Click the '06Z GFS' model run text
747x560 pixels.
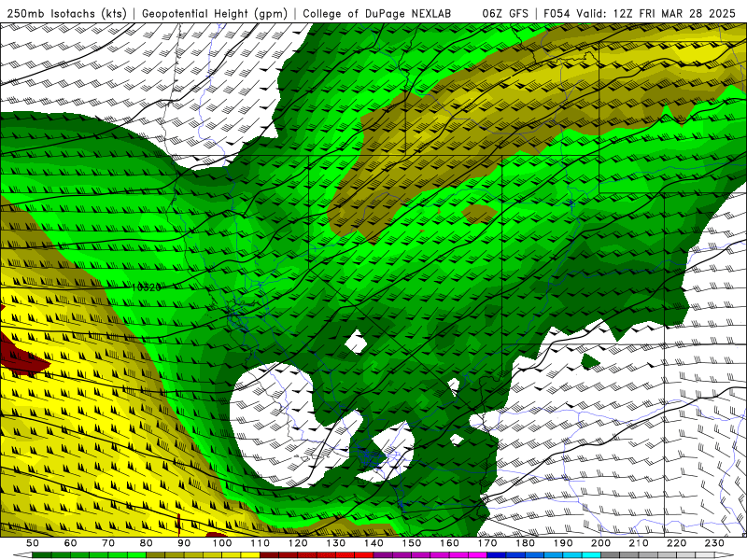[x=505, y=14]
